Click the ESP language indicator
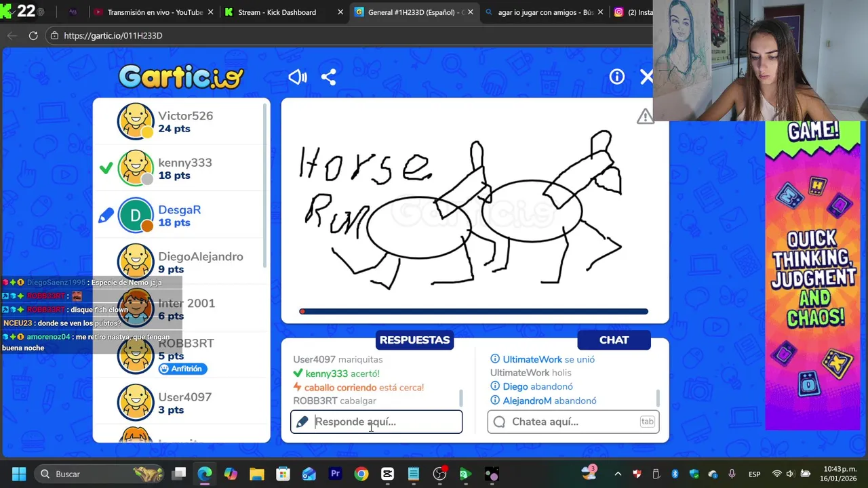Viewport: 868px width, 488px height. point(754,474)
